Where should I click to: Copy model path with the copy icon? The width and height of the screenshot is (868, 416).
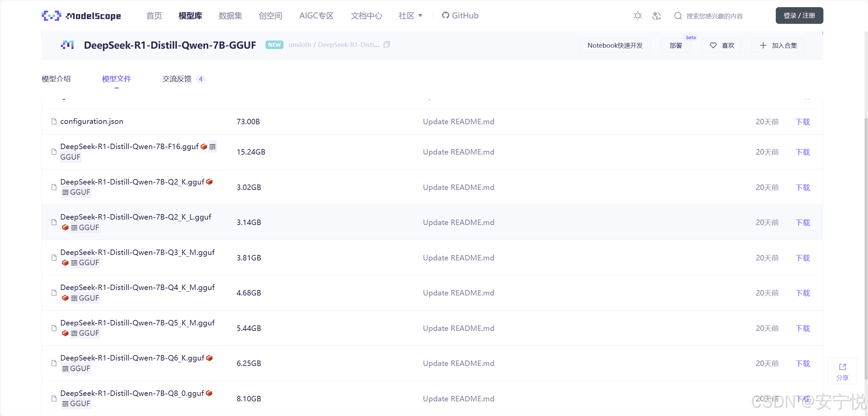coord(387,45)
